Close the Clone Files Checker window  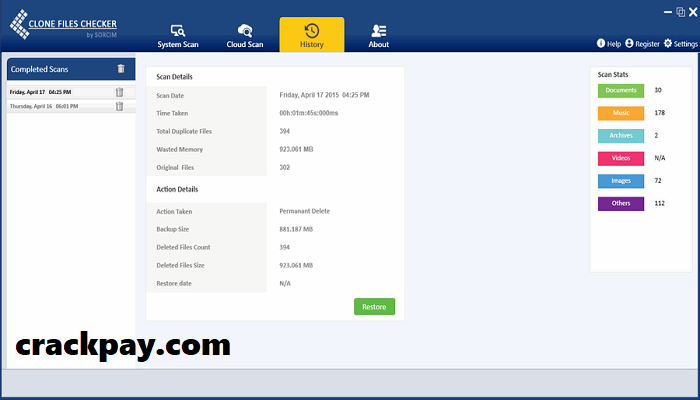pos(693,12)
